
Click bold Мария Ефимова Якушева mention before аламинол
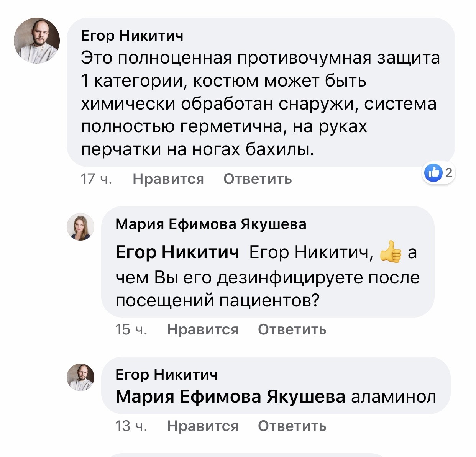pos(230,396)
